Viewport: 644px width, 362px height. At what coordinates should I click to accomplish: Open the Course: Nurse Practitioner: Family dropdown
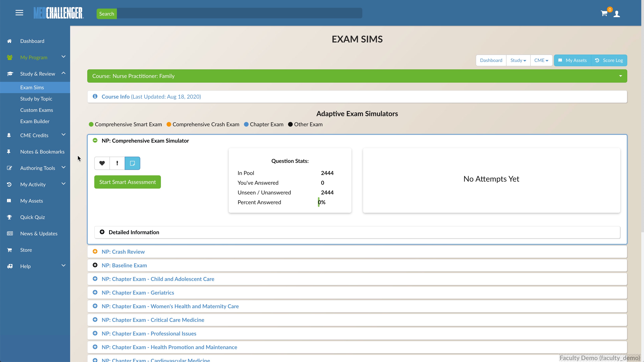pyautogui.click(x=357, y=76)
